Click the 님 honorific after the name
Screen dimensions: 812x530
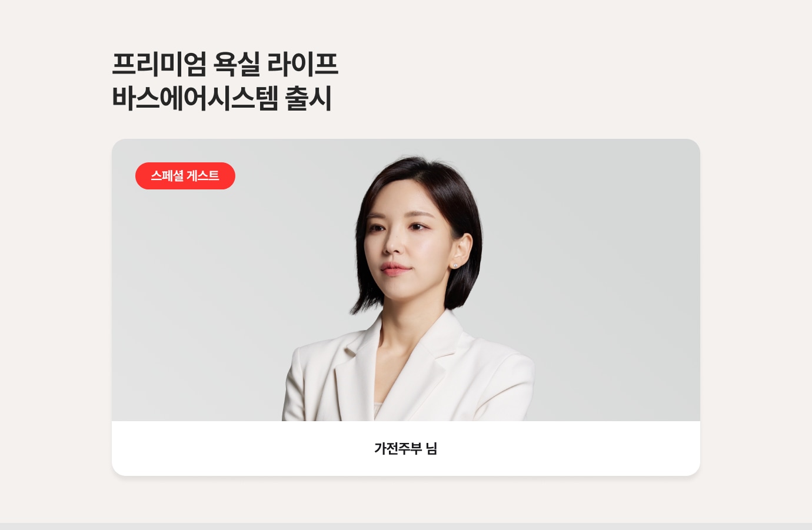click(x=431, y=449)
